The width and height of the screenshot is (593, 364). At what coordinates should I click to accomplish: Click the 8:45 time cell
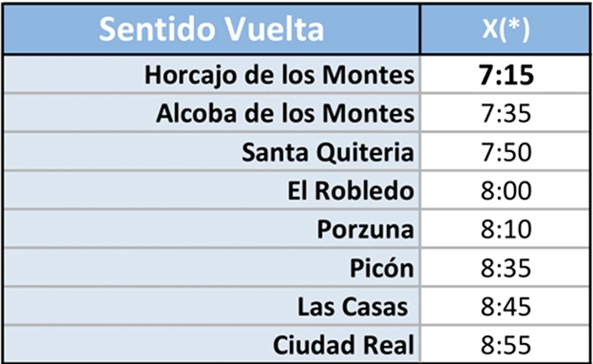[505, 306]
